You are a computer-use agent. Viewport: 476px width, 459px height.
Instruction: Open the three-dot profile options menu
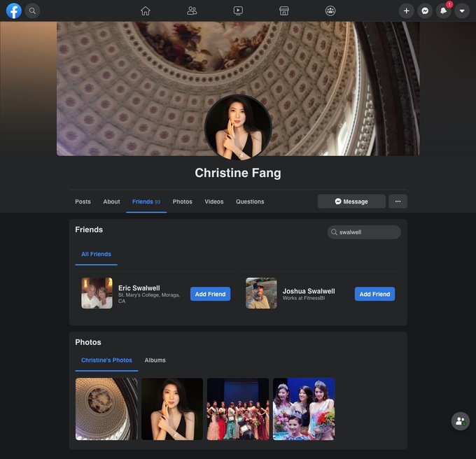tap(398, 202)
